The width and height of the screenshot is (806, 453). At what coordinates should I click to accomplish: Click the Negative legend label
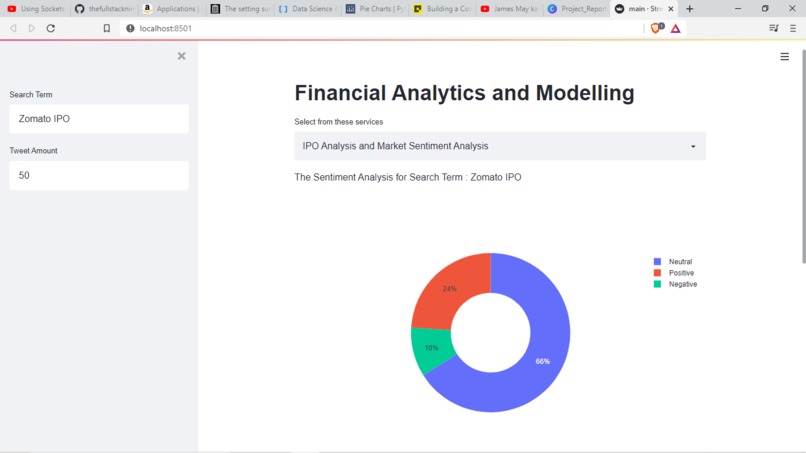coord(683,284)
